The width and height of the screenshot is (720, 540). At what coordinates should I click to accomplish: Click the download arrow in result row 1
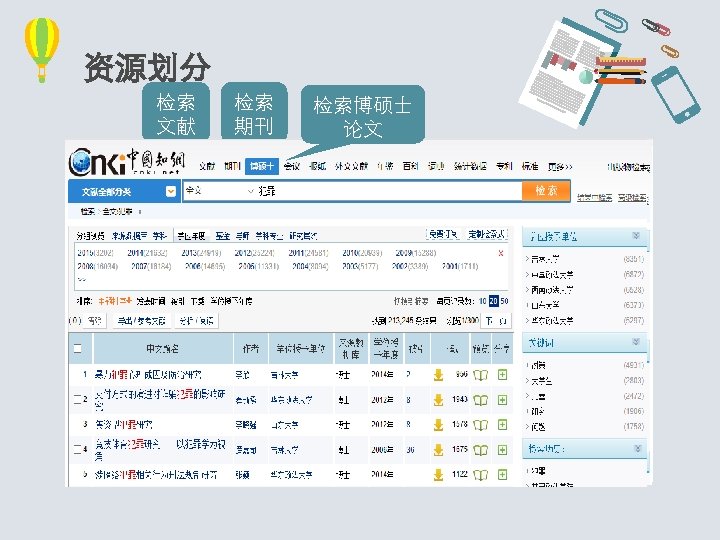click(x=439, y=375)
